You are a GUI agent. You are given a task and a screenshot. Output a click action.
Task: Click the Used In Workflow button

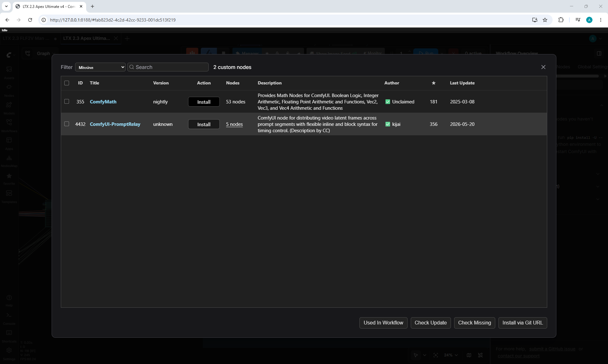click(x=383, y=323)
